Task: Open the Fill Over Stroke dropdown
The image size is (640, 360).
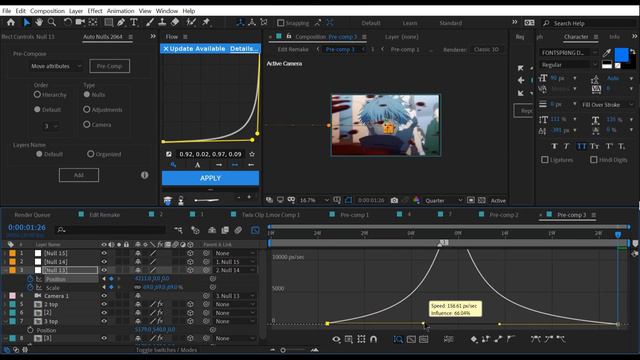Action: tap(608, 104)
